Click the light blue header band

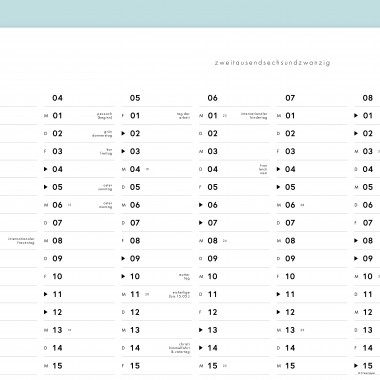pos(190,14)
